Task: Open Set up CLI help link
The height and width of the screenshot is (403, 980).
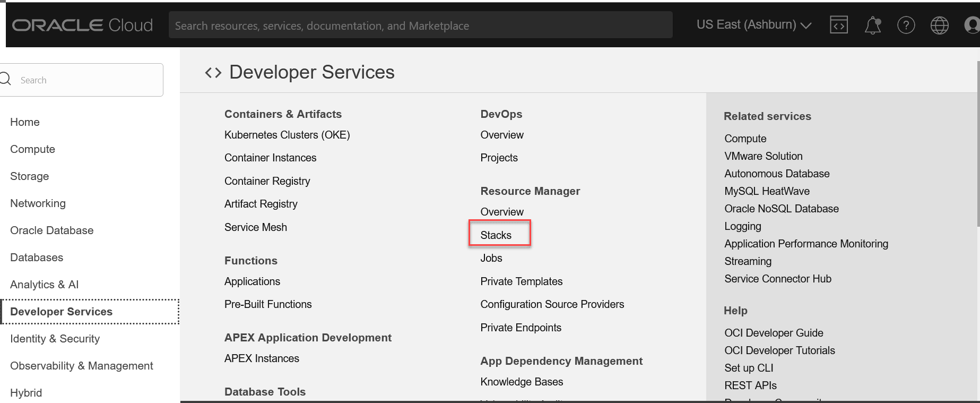Action: 749,368
